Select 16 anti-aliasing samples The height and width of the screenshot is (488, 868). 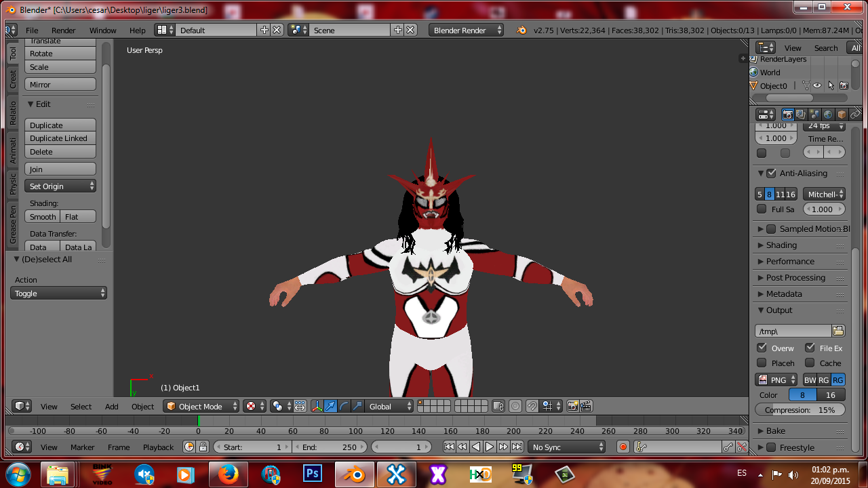click(x=790, y=195)
